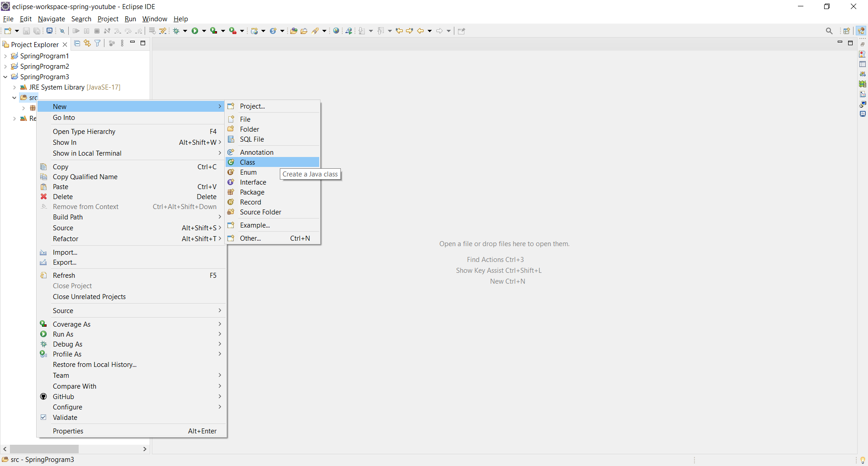Viewport: 868px width, 466px height.
Task: Click the Coverage run toolbar icon
Action: [214, 31]
